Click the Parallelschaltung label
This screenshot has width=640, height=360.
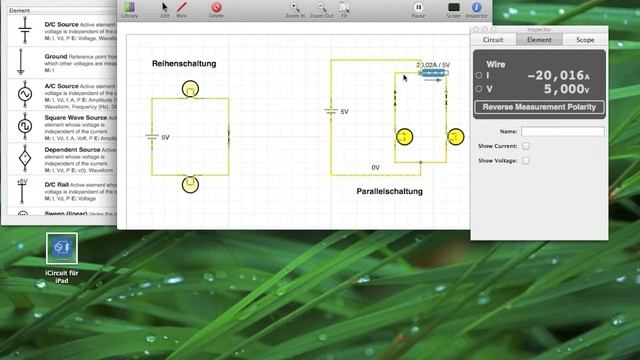(389, 191)
